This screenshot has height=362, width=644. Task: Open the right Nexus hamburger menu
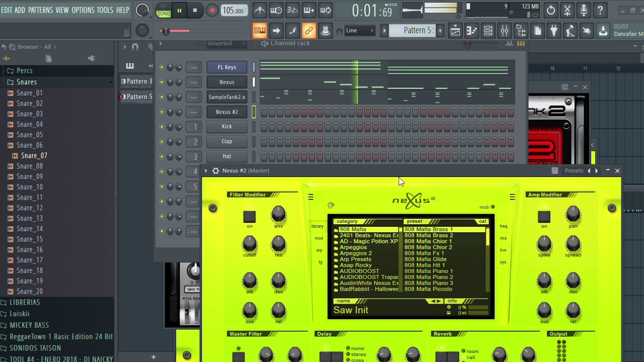pos(512,197)
